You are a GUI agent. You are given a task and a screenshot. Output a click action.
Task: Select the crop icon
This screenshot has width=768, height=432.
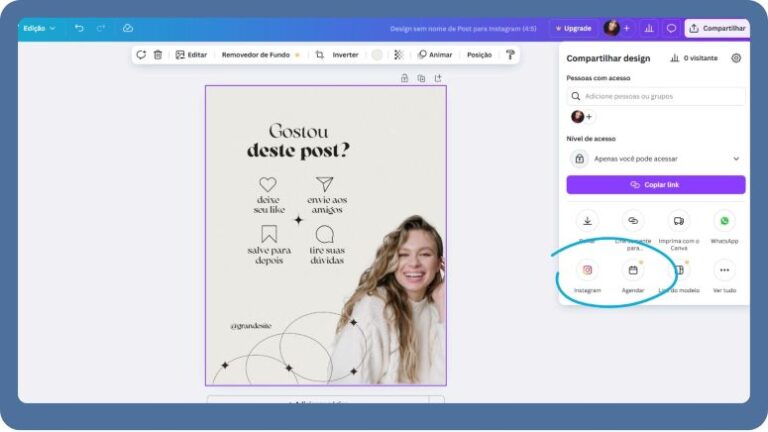click(x=320, y=55)
